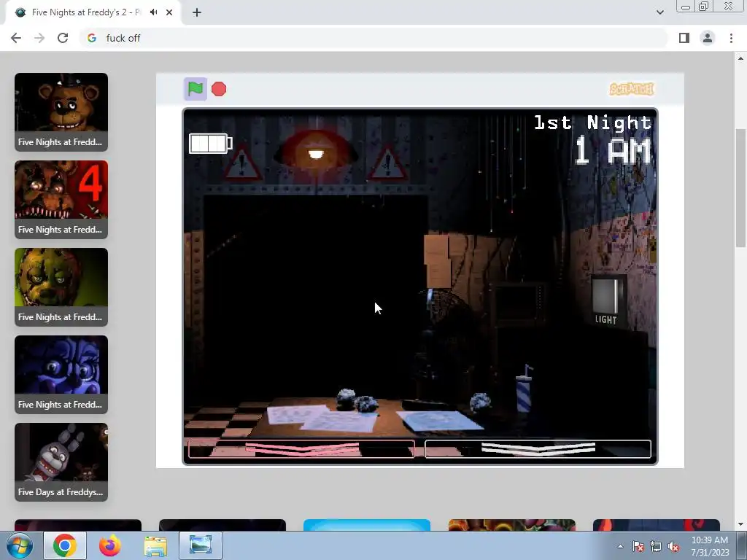747x560 pixels.
Task: Click the flashlight battery indicator
Action: 211,144
